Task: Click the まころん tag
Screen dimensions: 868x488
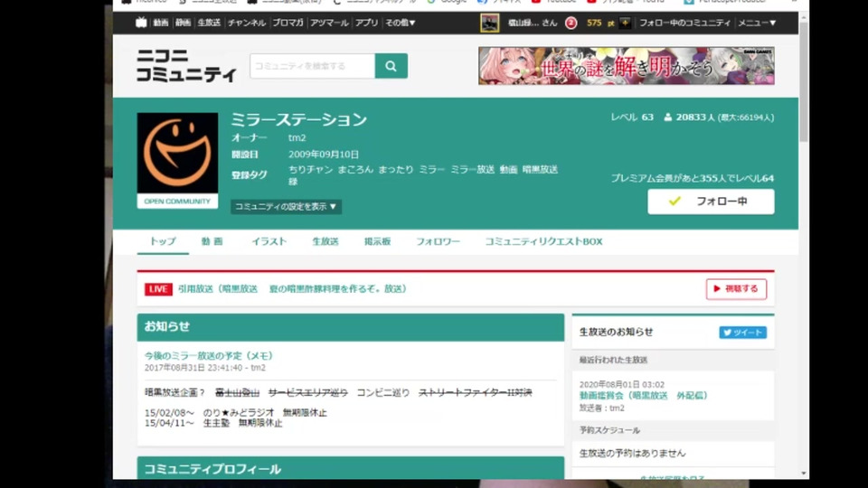Action: tap(355, 169)
